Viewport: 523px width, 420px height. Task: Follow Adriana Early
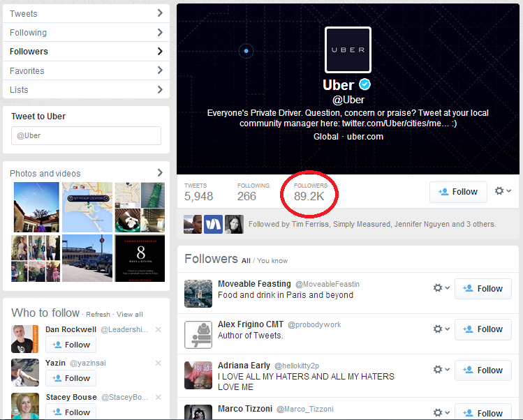(483, 370)
